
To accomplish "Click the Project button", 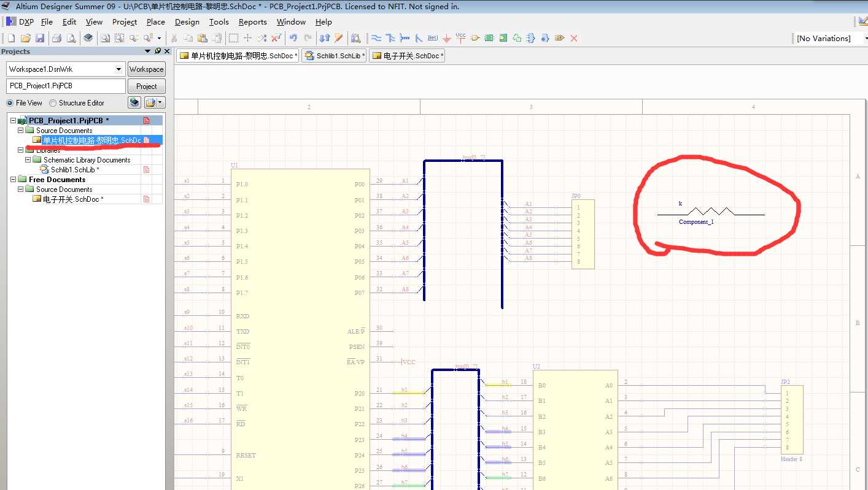I will 146,86.
